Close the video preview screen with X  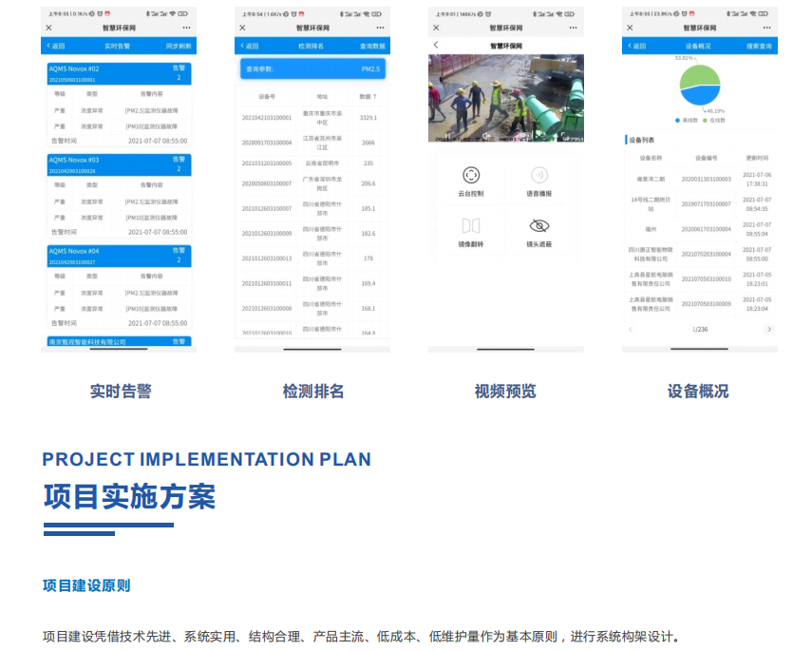coord(436,28)
